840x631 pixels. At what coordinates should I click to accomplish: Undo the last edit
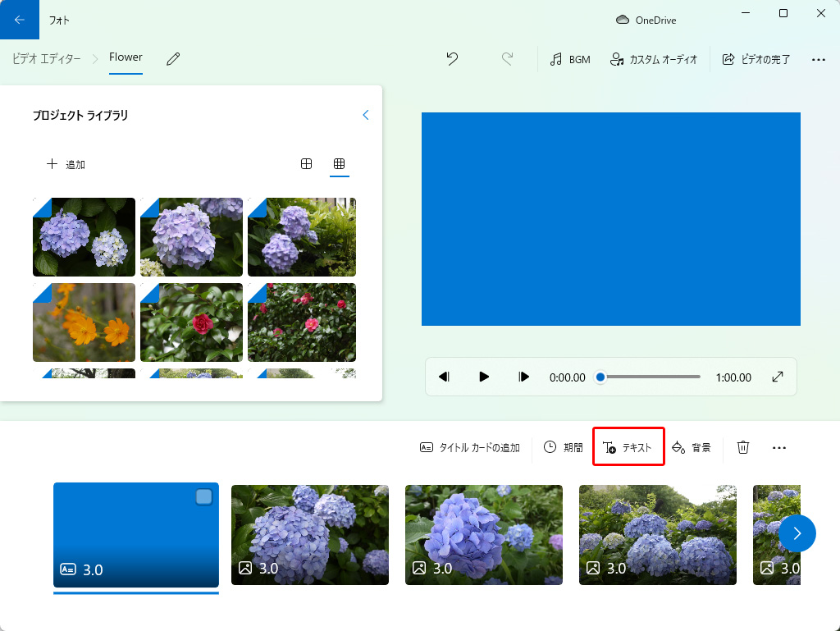pos(452,59)
